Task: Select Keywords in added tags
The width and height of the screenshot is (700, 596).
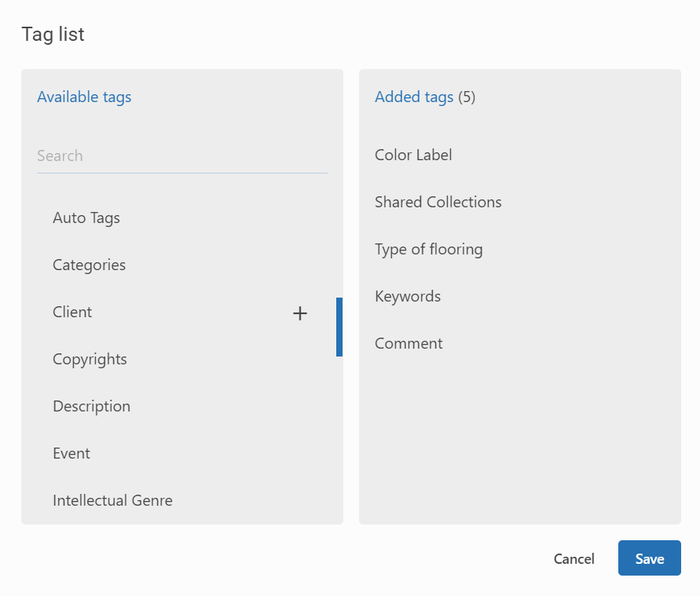Action: (x=408, y=296)
